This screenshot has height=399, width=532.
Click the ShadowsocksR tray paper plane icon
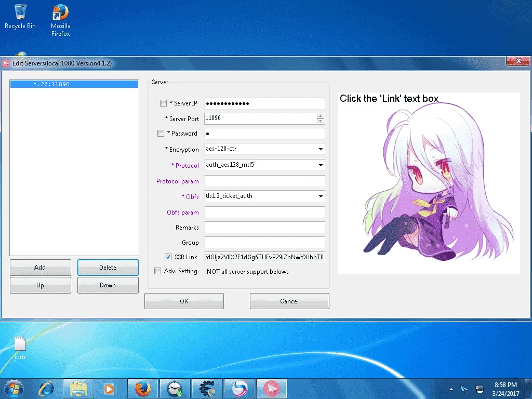pos(464,389)
